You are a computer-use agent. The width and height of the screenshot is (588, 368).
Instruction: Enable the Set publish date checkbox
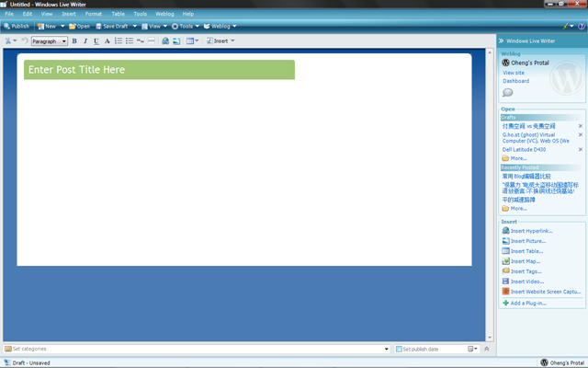click(x=400, y=350)
